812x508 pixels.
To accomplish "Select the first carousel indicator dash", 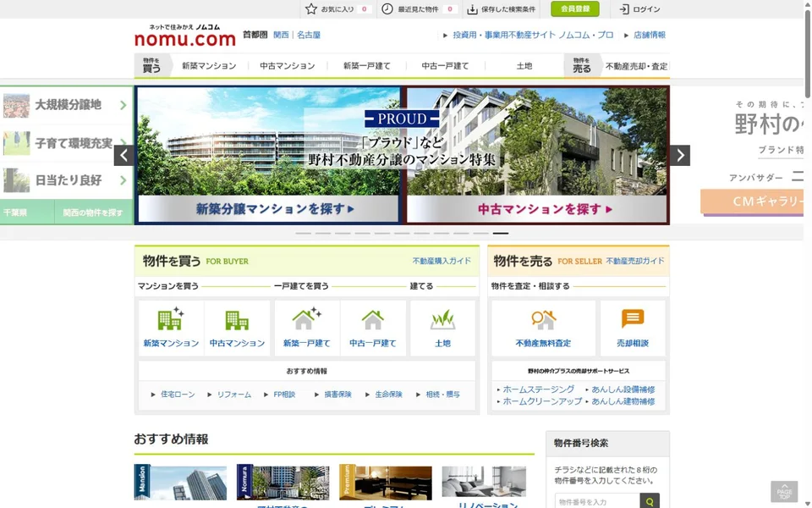I will [304, 234].
